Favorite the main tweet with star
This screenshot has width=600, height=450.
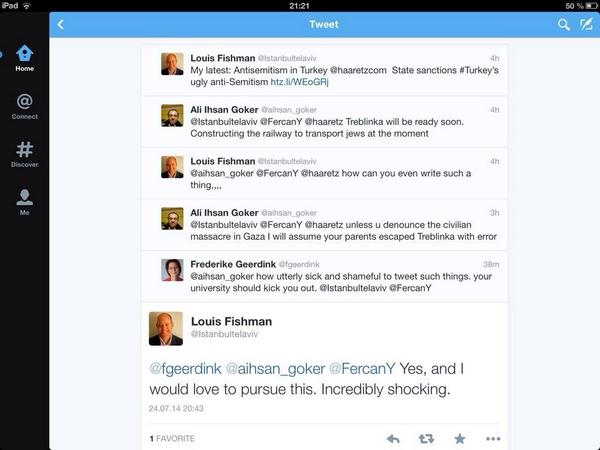point(459,438)
